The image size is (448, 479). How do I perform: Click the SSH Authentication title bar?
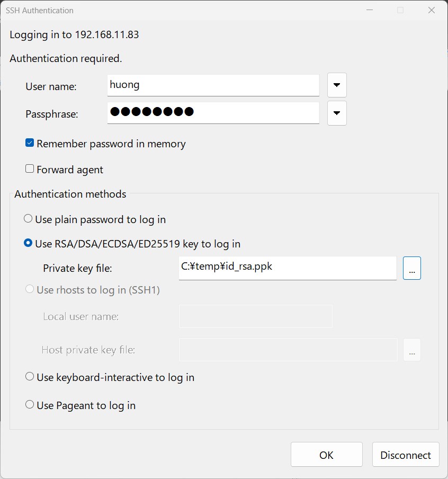point(183,11)
